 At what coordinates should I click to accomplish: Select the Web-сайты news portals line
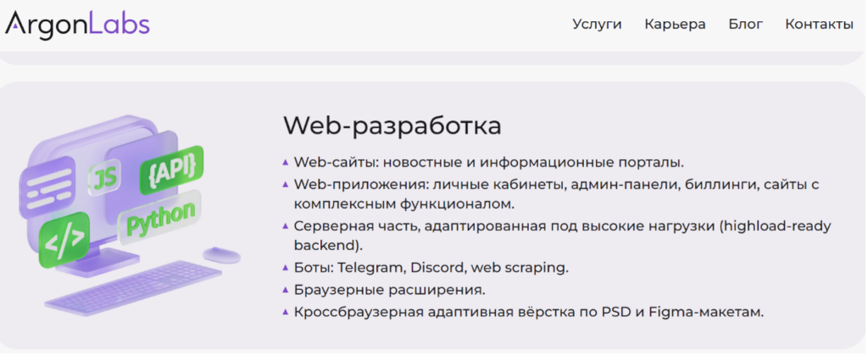coord(488,162)
